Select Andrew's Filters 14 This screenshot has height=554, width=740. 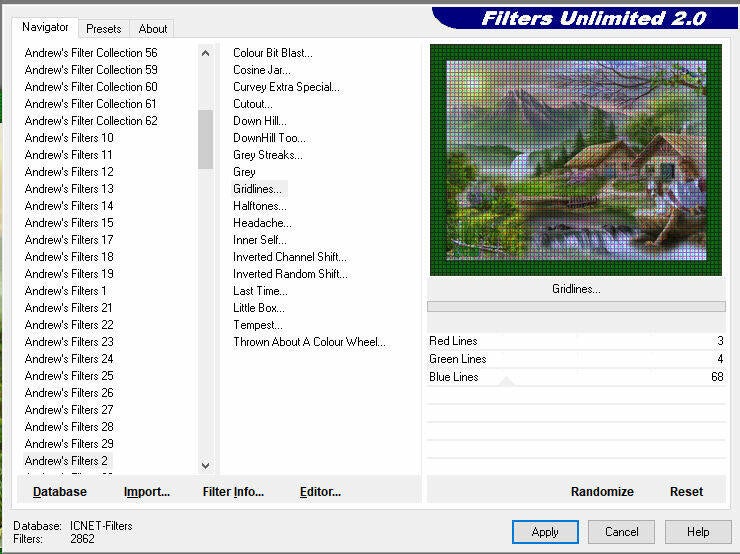(x=69, y=206)
